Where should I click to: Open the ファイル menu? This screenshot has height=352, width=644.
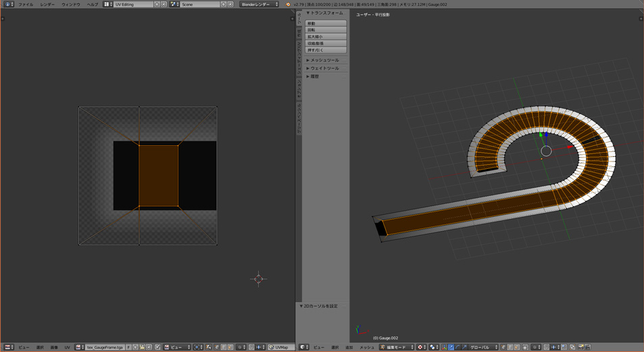26,4
